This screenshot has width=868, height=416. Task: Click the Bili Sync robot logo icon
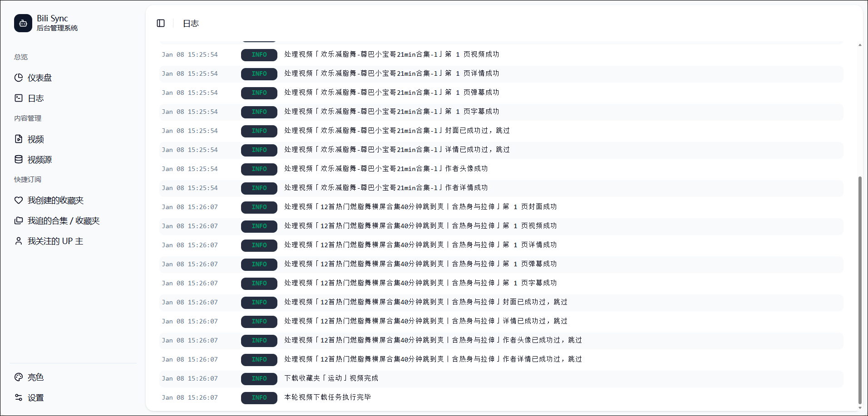pos(23,23)
